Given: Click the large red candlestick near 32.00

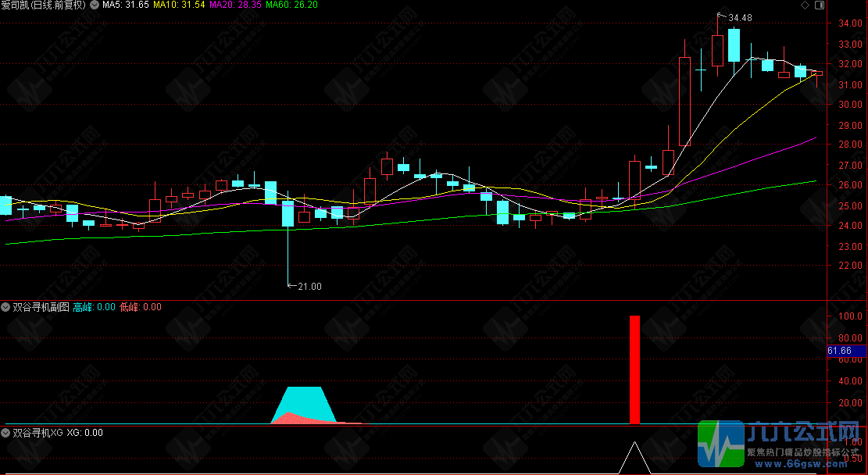Looking at the screenshot, I should [x=684, y=102].
